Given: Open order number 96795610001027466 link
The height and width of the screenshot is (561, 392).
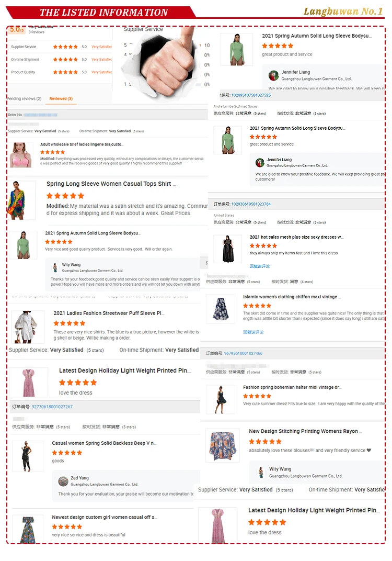Looking at the screenshot, I should coord(243,353).
